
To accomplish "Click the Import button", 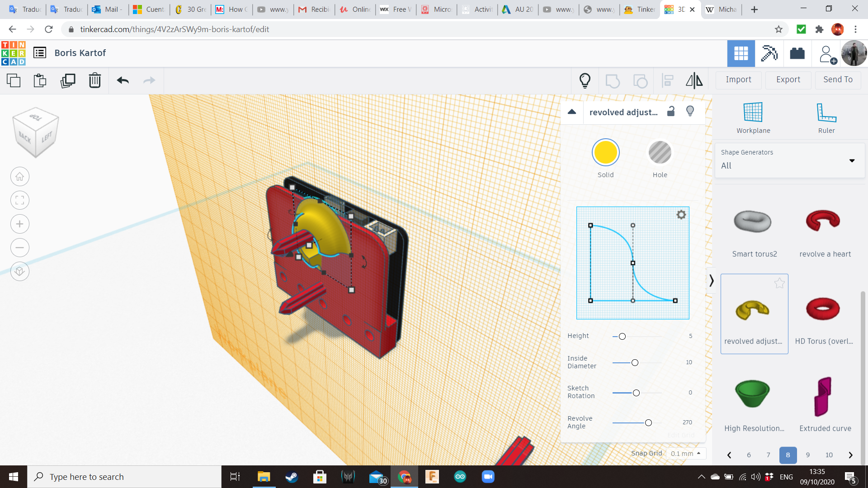I will pyautogui.click(x=738, y=80).
